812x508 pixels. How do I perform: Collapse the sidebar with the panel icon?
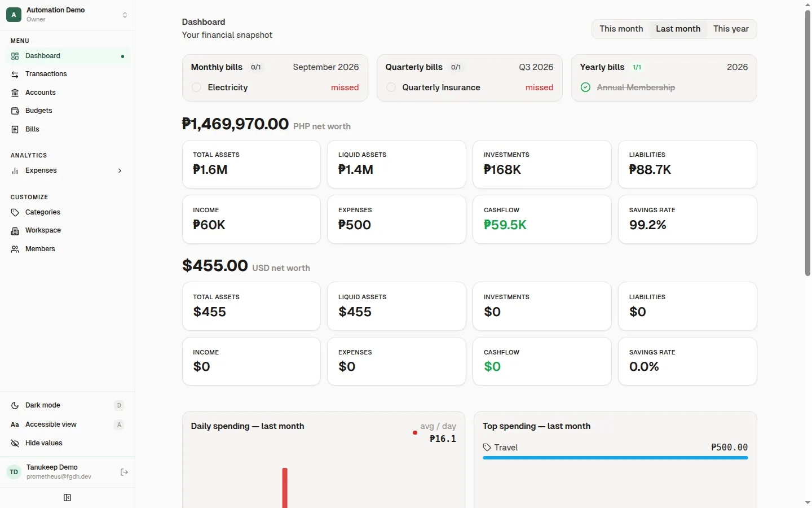[x=68, y=498]
